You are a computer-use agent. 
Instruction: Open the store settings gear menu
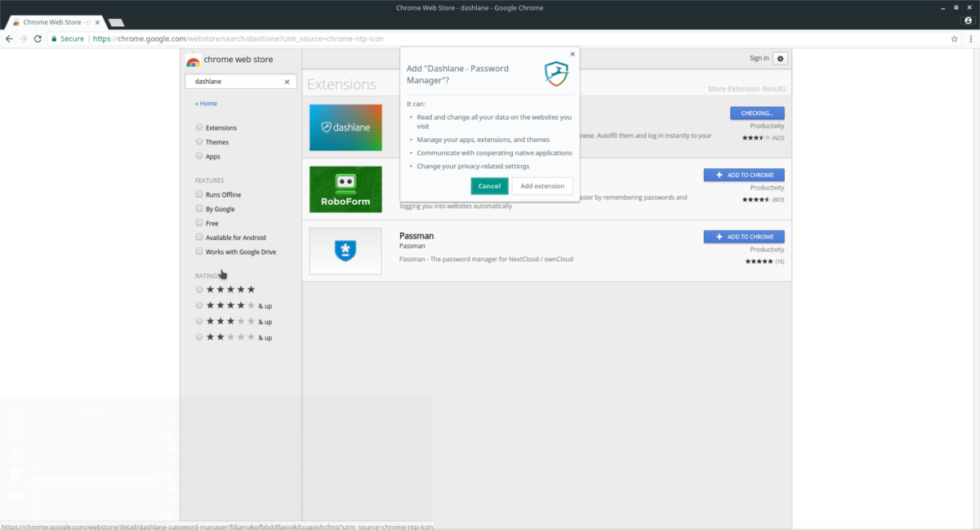[780, 58]
